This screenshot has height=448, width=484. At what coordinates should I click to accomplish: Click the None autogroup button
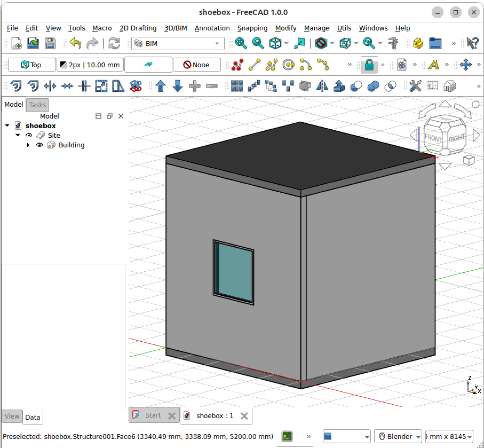pos(196,65)
